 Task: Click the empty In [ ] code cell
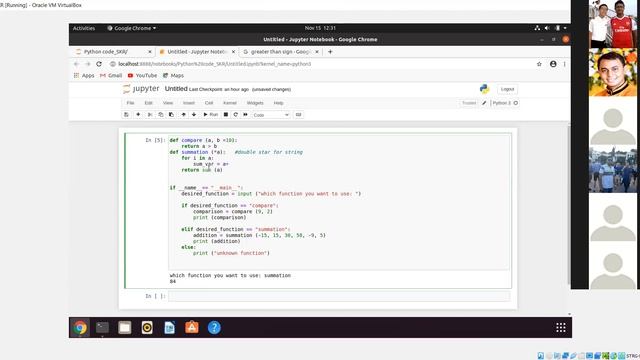(339, 296)
